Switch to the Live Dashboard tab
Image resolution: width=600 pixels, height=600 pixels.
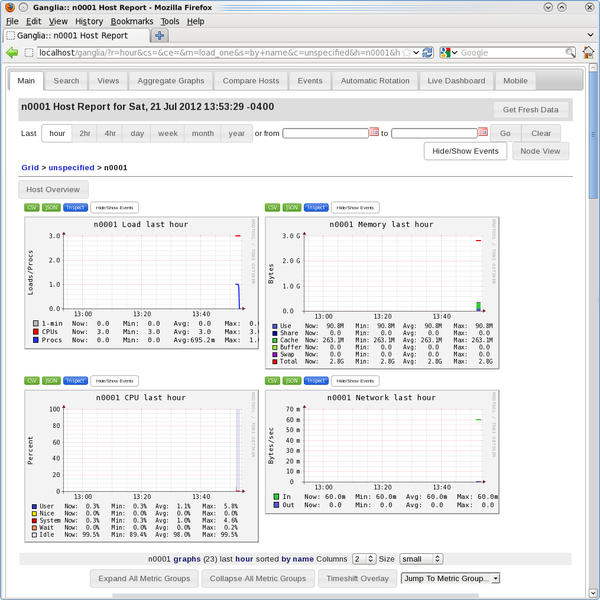point(456,81)
